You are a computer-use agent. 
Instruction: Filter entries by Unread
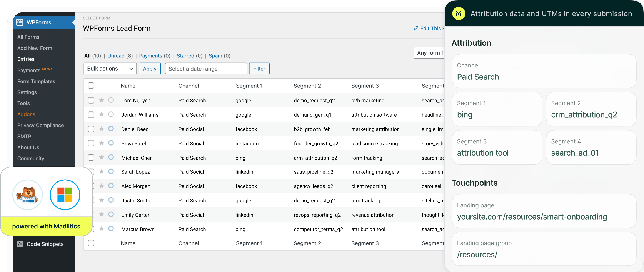point(116,56)
